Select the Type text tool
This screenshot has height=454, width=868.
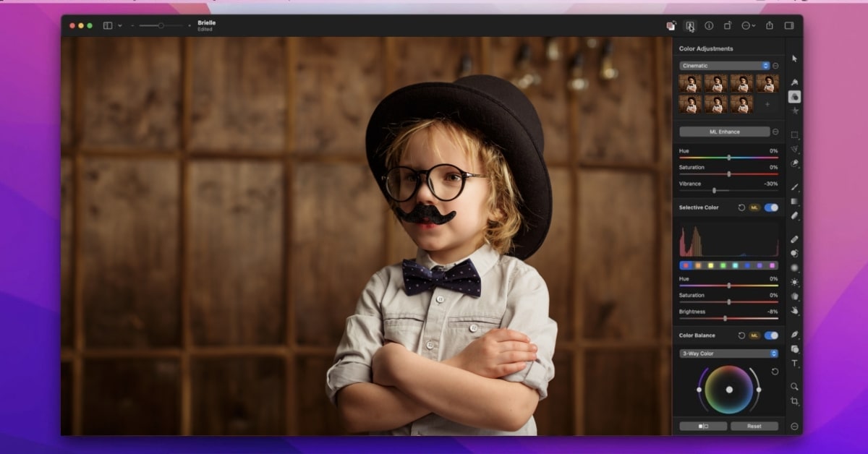pyautogui.click(x=794, y=364)
